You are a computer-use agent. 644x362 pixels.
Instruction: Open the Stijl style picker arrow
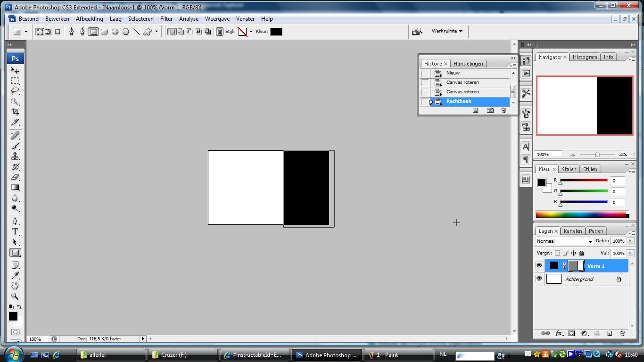(x=251, y=32)
